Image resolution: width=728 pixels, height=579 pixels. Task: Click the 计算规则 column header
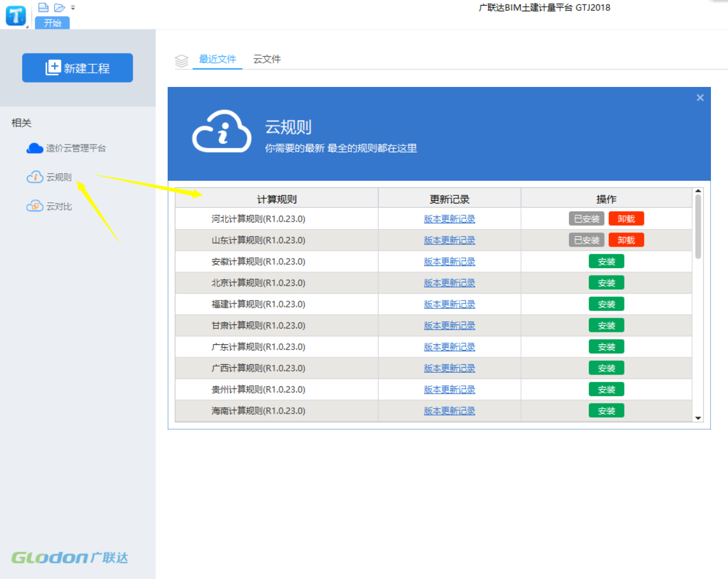(277, 199)
